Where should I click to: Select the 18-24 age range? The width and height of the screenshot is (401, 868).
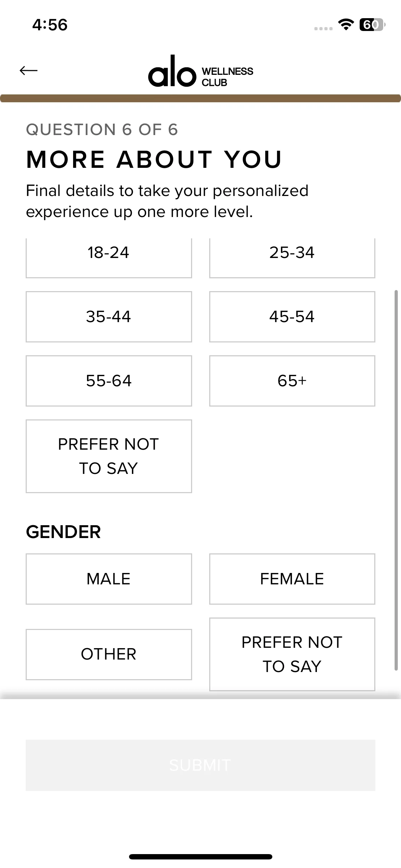coord(109,257)
